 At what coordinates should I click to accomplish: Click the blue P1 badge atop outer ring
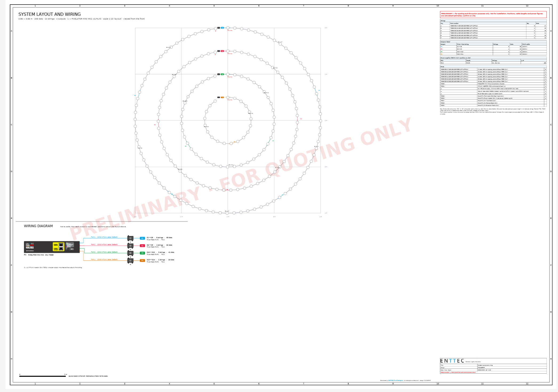[222, 28]
